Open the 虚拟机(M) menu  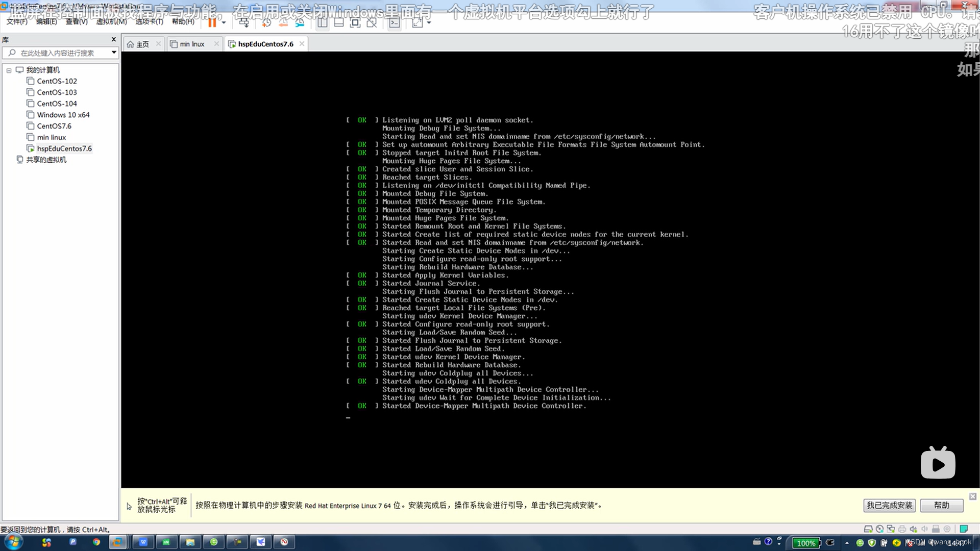111,21
